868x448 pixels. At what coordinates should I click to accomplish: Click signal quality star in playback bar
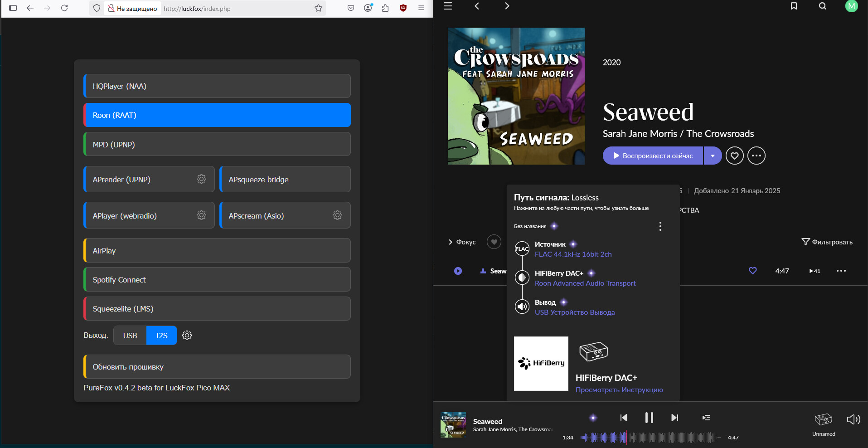593,418
